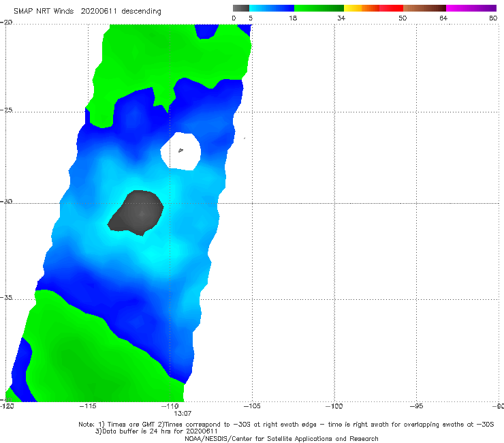Select the brown 50–64 color bar segment
The height and width of the screenshot is (443, 504).
click(x=424, y=8)
